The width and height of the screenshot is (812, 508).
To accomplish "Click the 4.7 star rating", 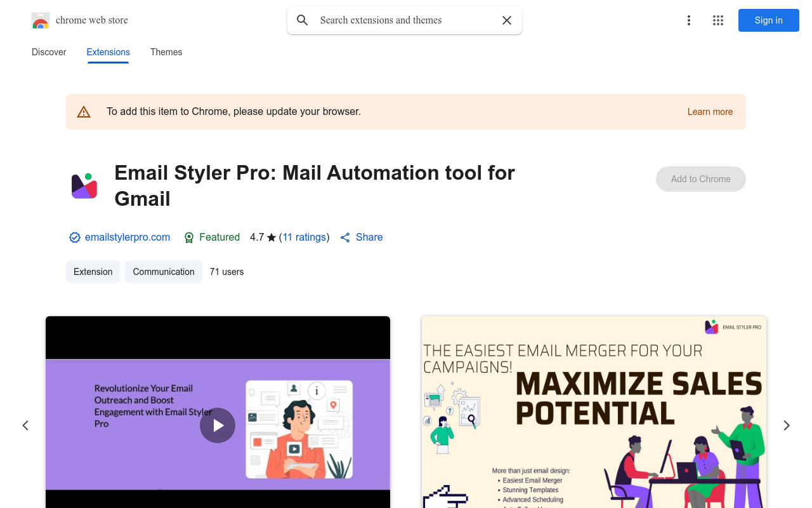I will pos(263,237).
